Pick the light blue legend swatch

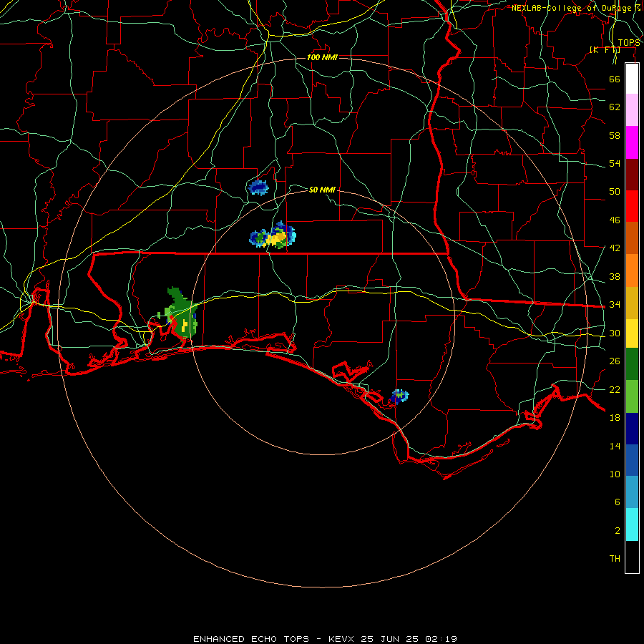click(x=632, y=492)
